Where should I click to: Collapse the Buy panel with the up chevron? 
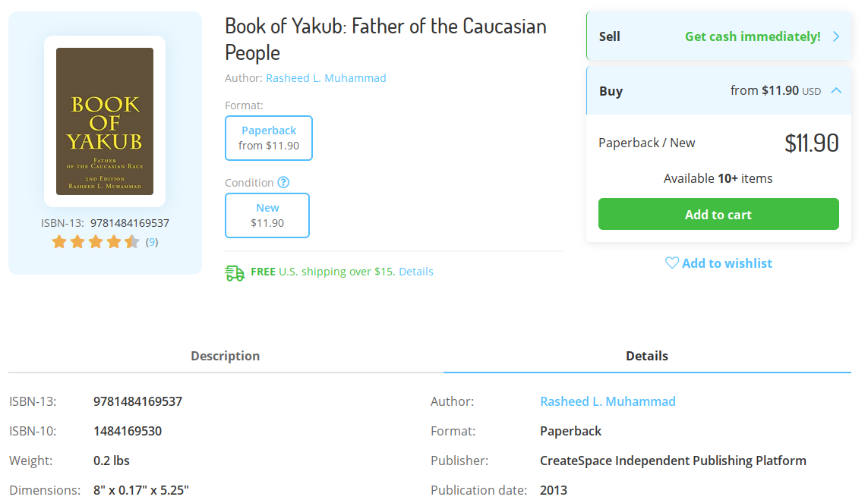click(x=836, y=90)
